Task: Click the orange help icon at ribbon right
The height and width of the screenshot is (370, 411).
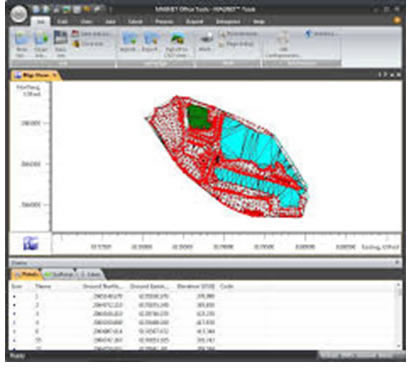Action: tap(396, 20)
